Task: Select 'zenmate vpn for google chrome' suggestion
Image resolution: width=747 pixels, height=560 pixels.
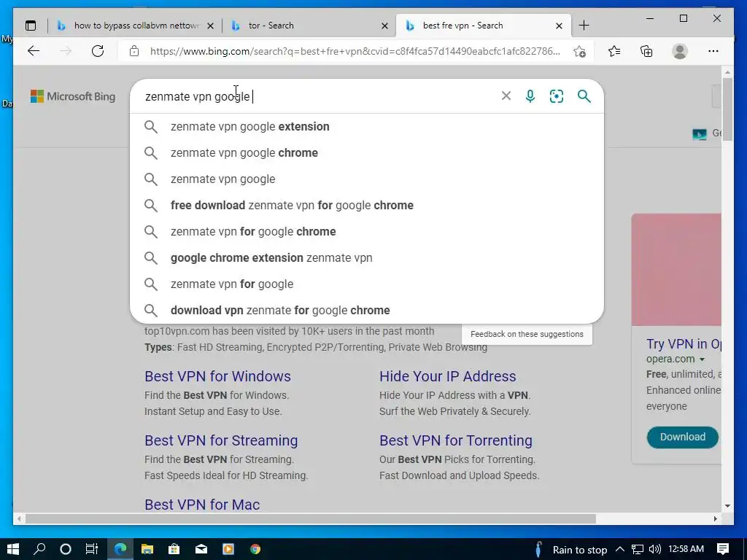Action: point(367,231)
